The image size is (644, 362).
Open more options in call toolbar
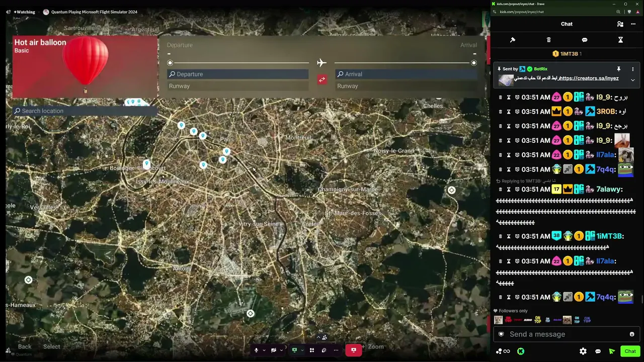[336, 350]
